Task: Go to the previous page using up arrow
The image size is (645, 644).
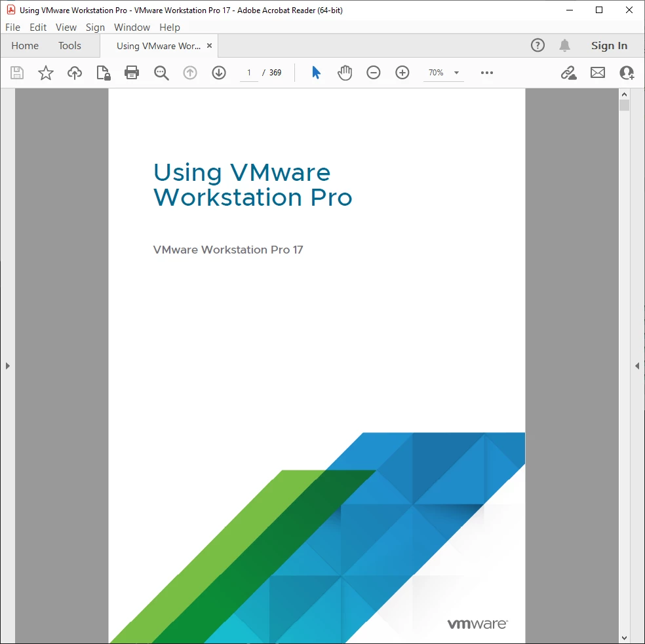Action: point(190,73)
